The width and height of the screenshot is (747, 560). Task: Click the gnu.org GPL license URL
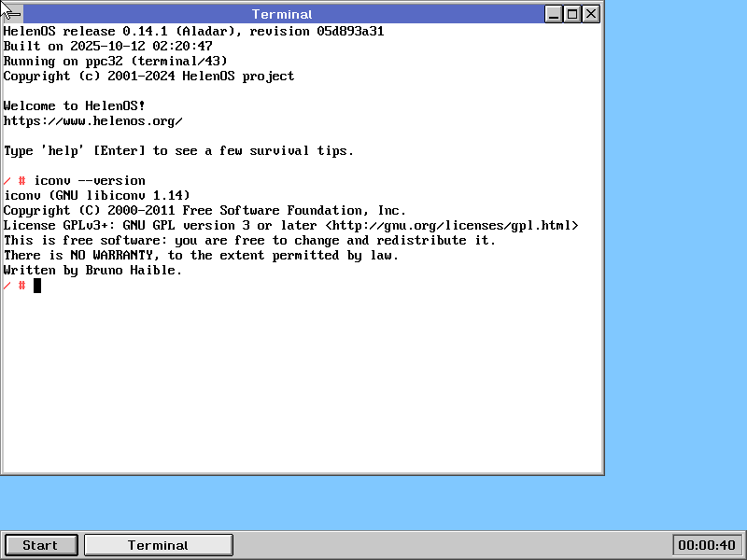(452, 226)
